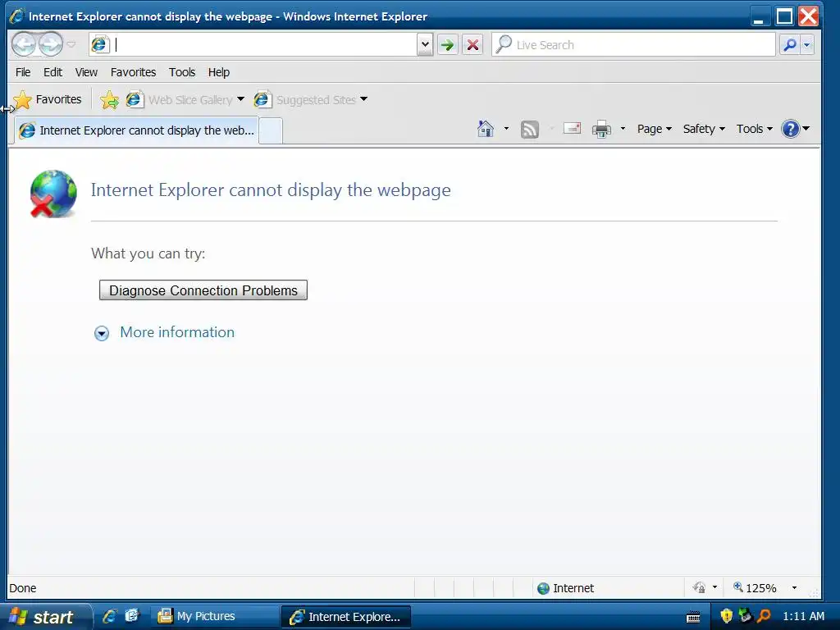The width and height of the screenshot is (840, 630).
Task: Click the red Stop button
Action: 472,44
